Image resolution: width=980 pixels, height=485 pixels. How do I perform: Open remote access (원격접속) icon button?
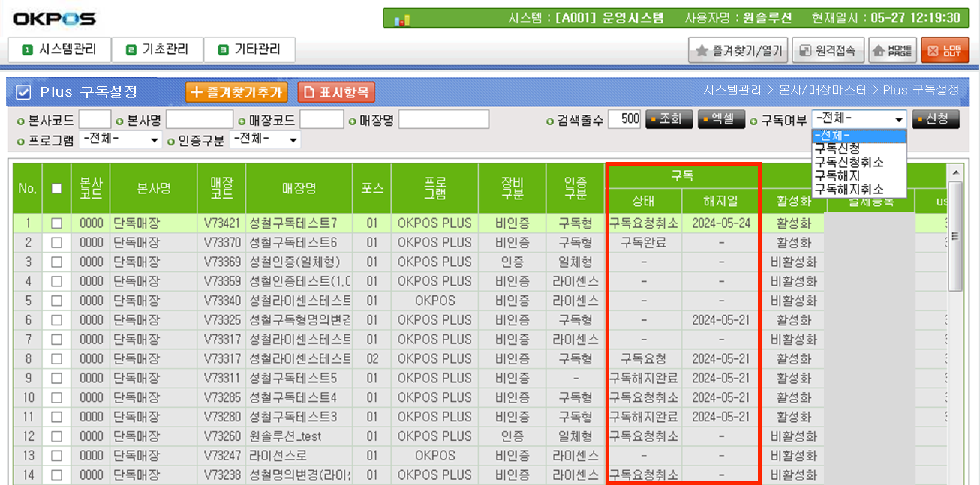tap(828, 50)
